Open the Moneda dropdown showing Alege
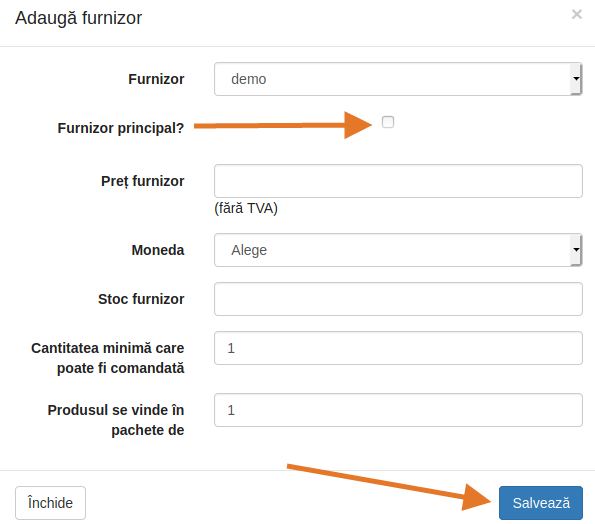This screenshot has width=595, height=524. [x=398, y=250]
